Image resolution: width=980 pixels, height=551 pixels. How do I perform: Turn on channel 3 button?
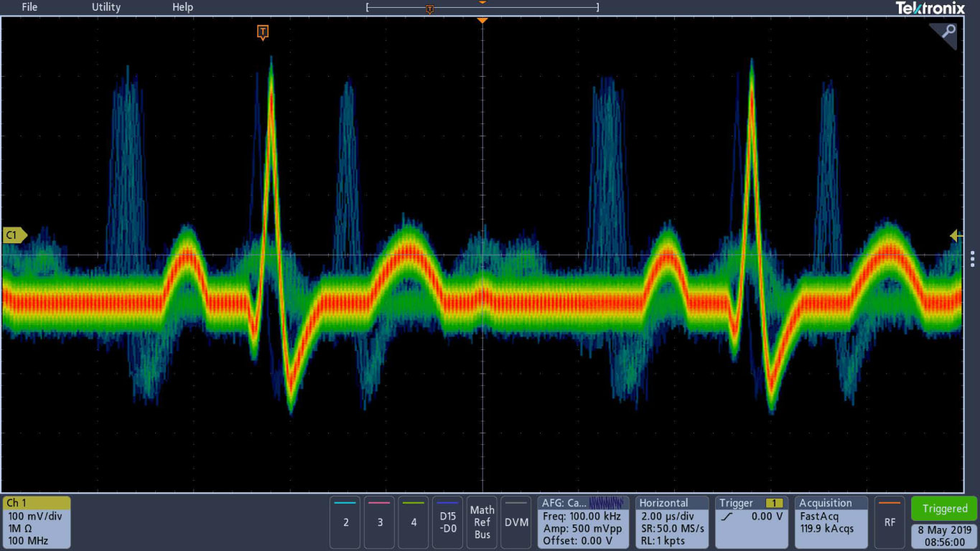pos(380,522)
